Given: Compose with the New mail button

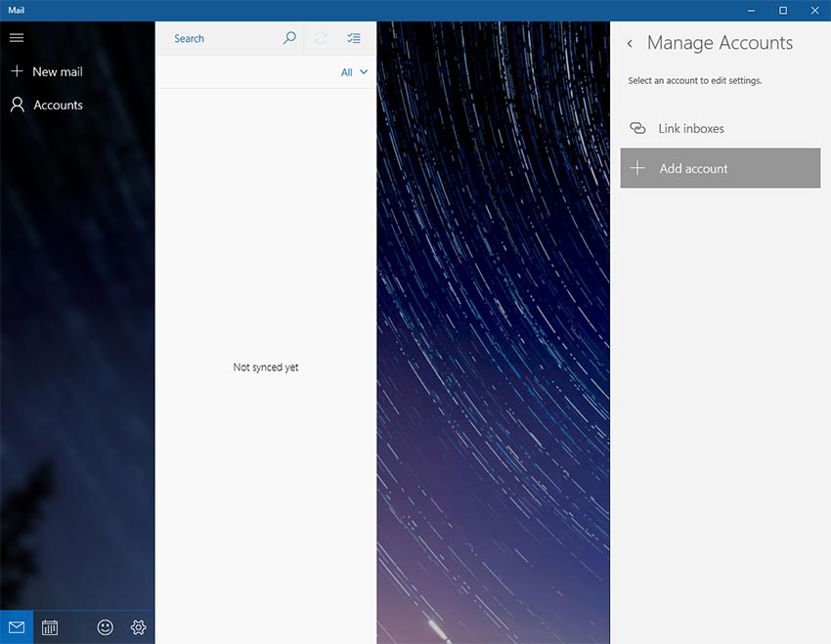Looking at the screenshot, I should 47,71.
